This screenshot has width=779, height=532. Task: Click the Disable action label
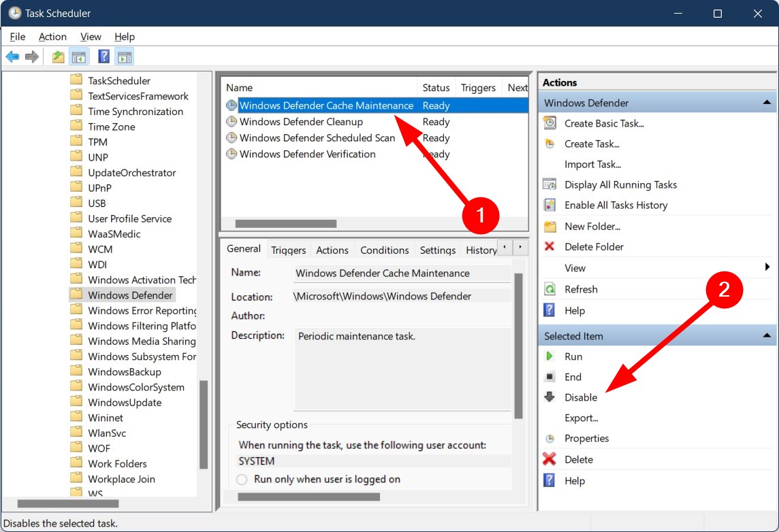[x=581, y=397]
